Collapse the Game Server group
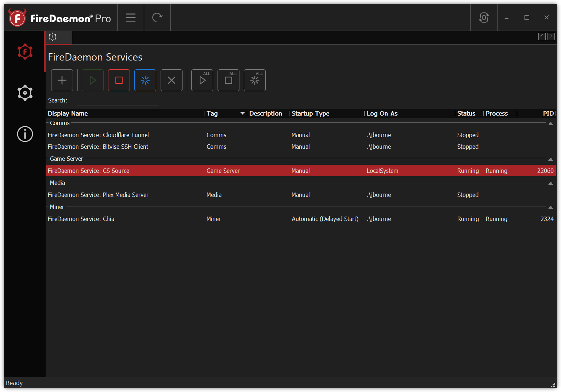The height and width of the screenshot is (392, 561). coord(551,159)
